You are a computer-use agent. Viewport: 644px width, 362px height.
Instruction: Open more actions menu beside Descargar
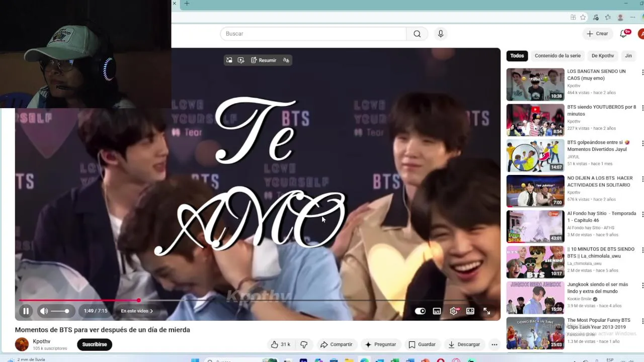click(495, 344)
